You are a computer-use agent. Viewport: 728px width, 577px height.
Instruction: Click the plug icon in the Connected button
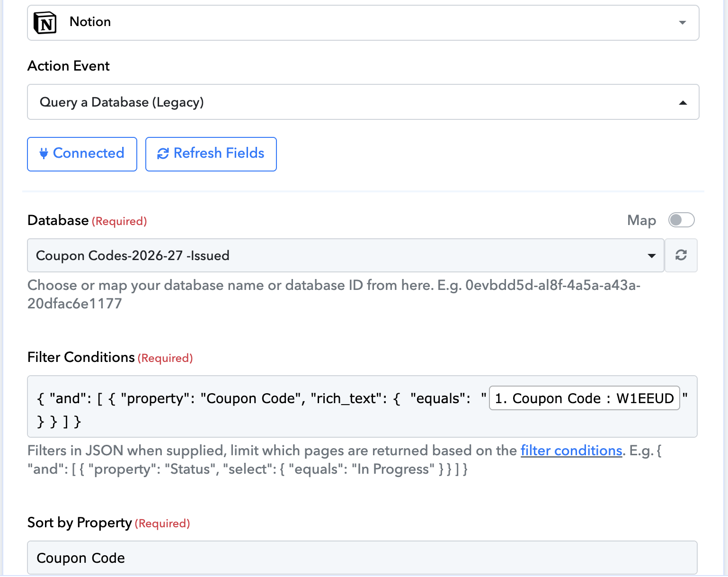coord(44,153)
